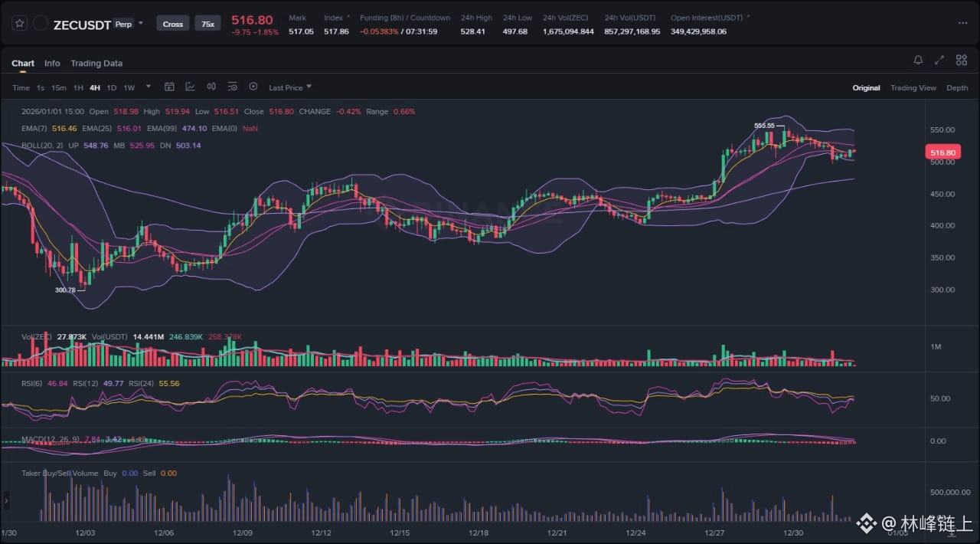The width and height of the screenshot is (980, 544).
Task: Click the 12/27 date on time axis
Action: coord(714,533)
